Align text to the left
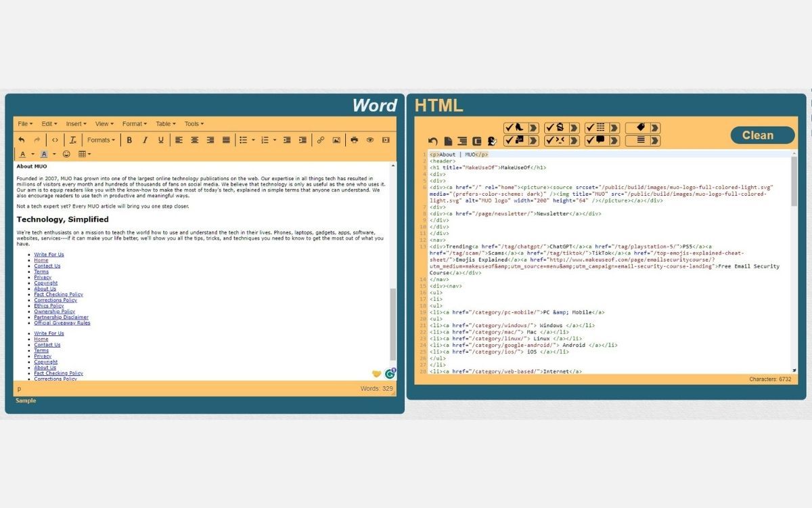This screenshot has height=508, width=812. click(179, 140)
